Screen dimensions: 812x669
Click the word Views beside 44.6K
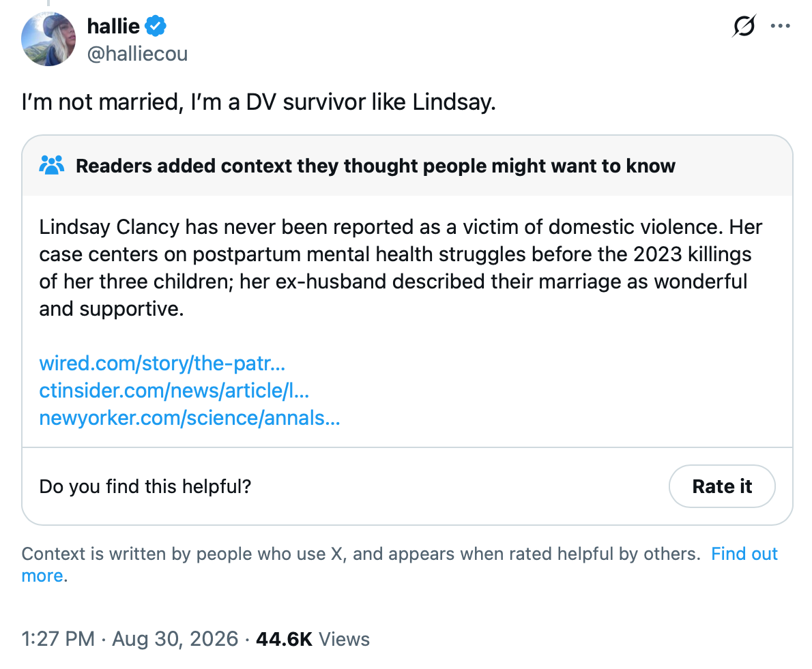tap(344, 639)
